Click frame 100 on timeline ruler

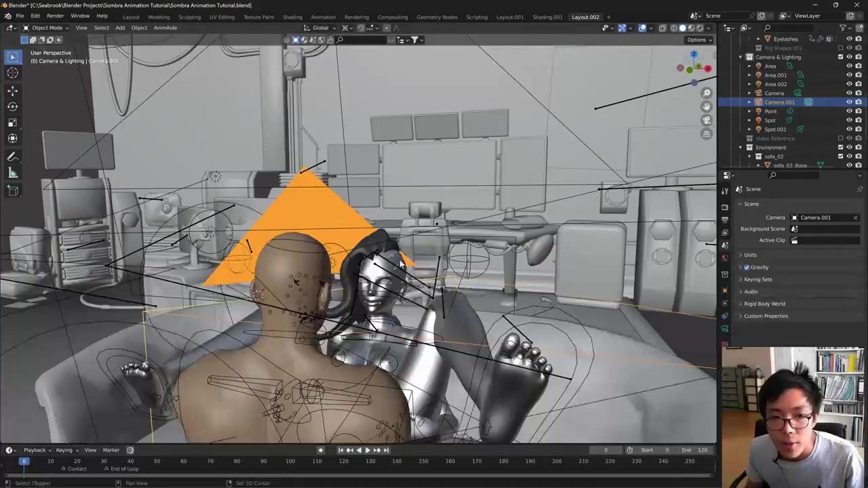point(290,461)
